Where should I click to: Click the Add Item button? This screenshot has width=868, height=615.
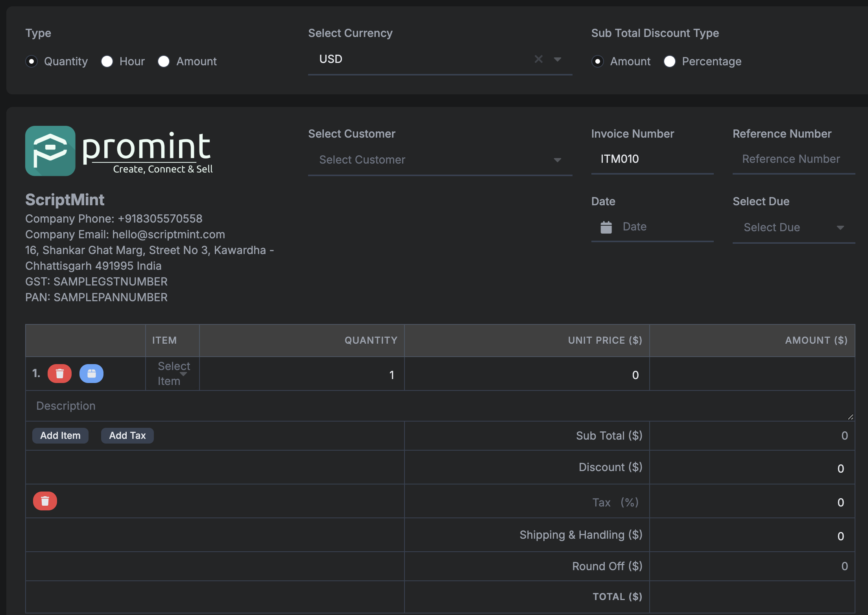click(x=61, y=435)
